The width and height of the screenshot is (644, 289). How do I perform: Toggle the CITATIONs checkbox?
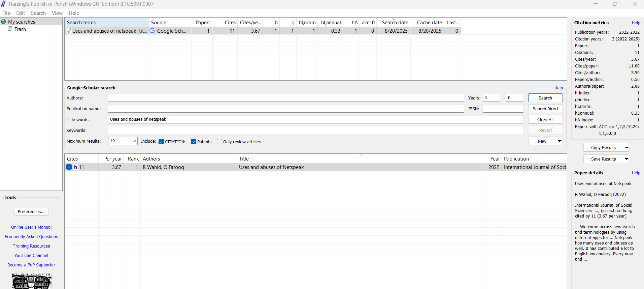[161, 142]
